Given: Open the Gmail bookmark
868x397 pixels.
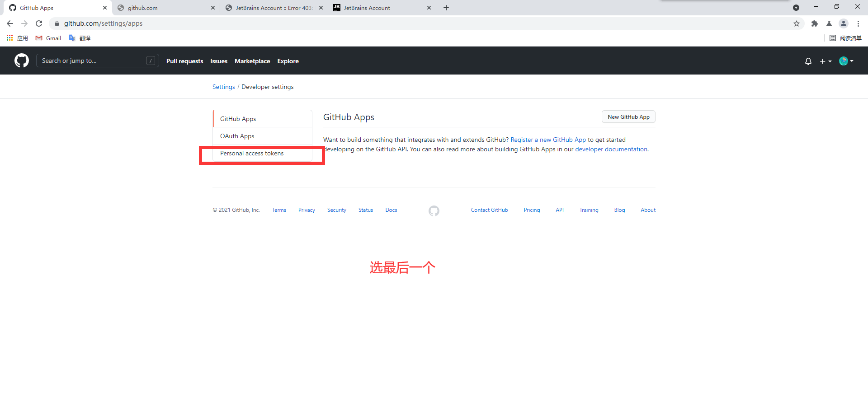Looking at the screenshot, I should pyautogui.click(x=48, y=38).
